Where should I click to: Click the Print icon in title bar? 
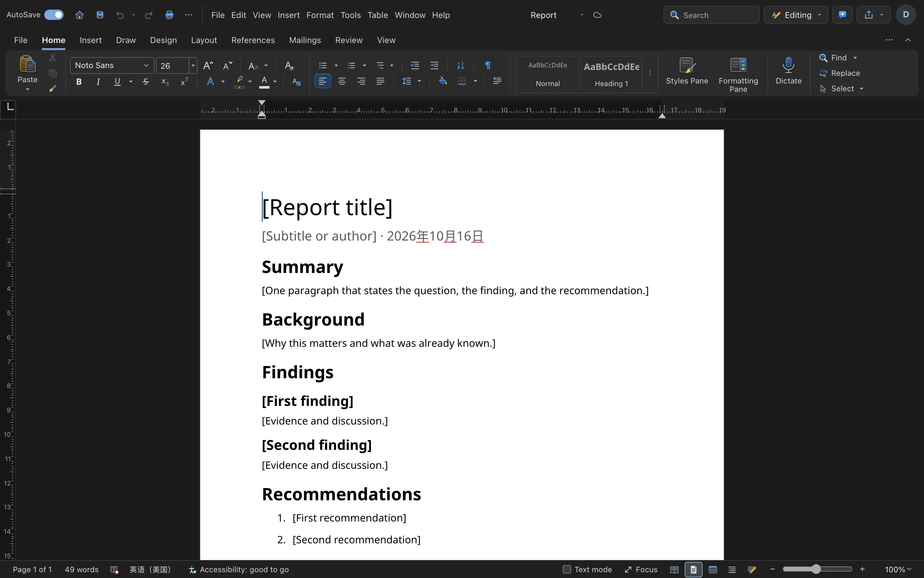[169, 15]
